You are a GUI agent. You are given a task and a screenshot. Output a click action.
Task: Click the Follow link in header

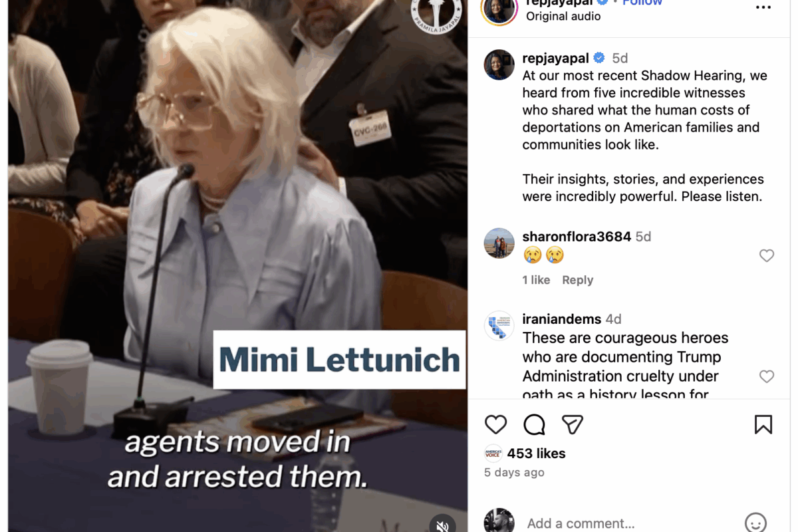coord(642,3)
